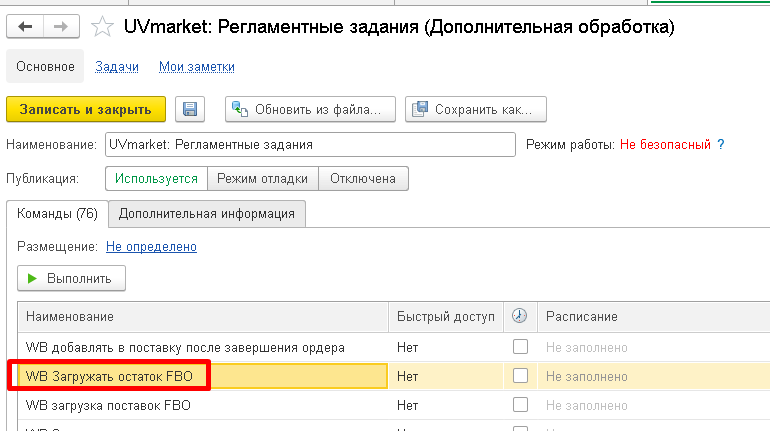The width and height of the screenshot is (770, 431).
Task: Click Расписание column header
Action: tap(654, 317)
